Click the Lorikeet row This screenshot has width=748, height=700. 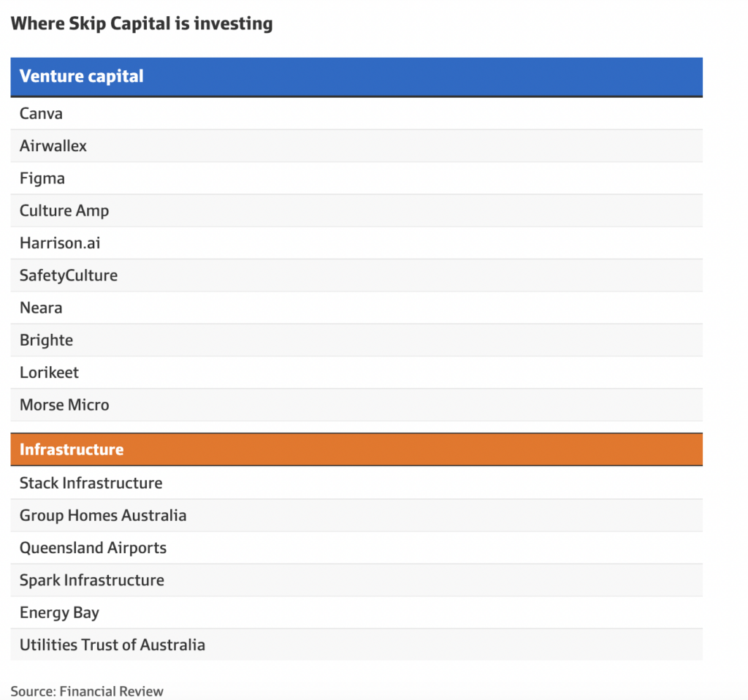tap(49, 372)
